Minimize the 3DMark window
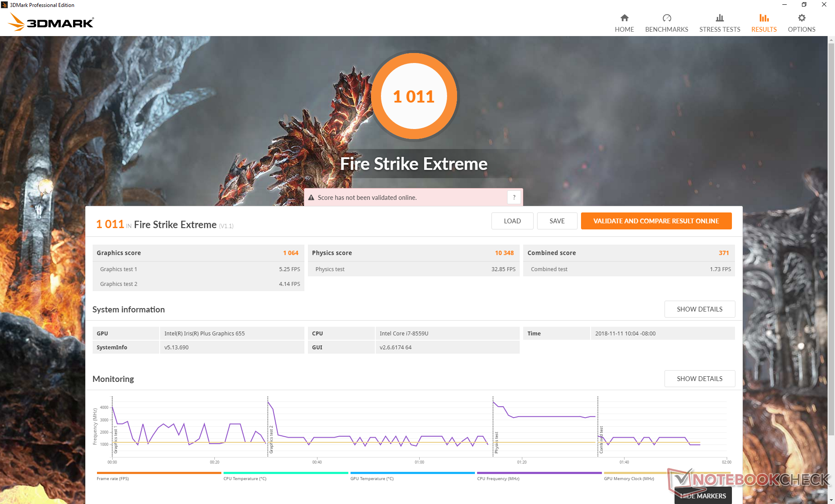This screenshot has width=835, height=504. 784,5
